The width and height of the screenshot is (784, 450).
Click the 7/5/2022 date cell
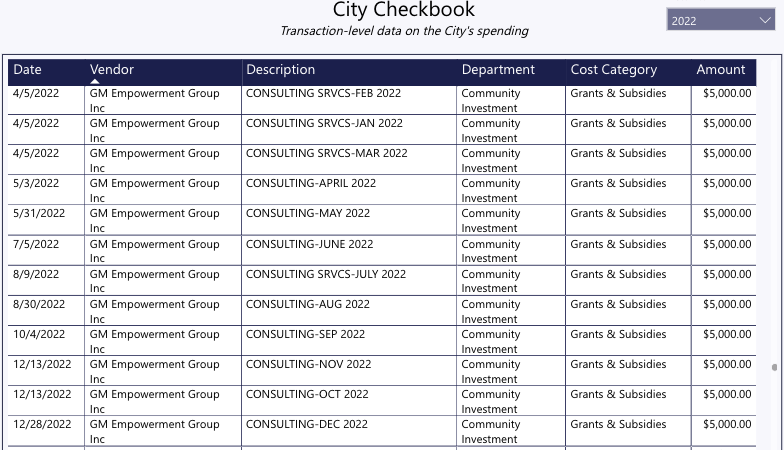(46, 250)
